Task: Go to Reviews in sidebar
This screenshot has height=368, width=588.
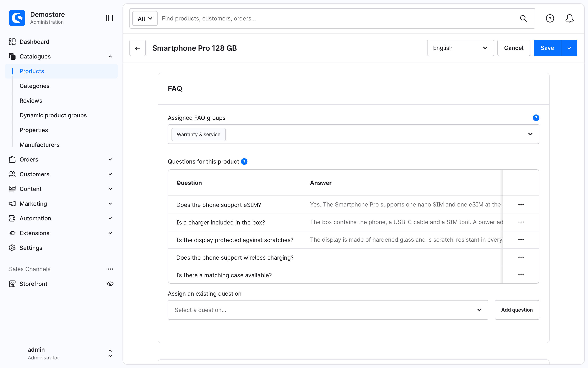Action: tap(31, 101)
